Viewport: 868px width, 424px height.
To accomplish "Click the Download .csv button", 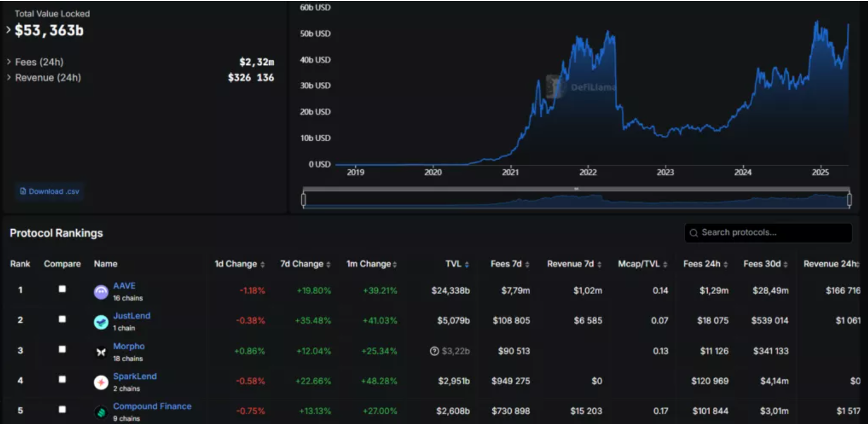I will tap(50, 191).
